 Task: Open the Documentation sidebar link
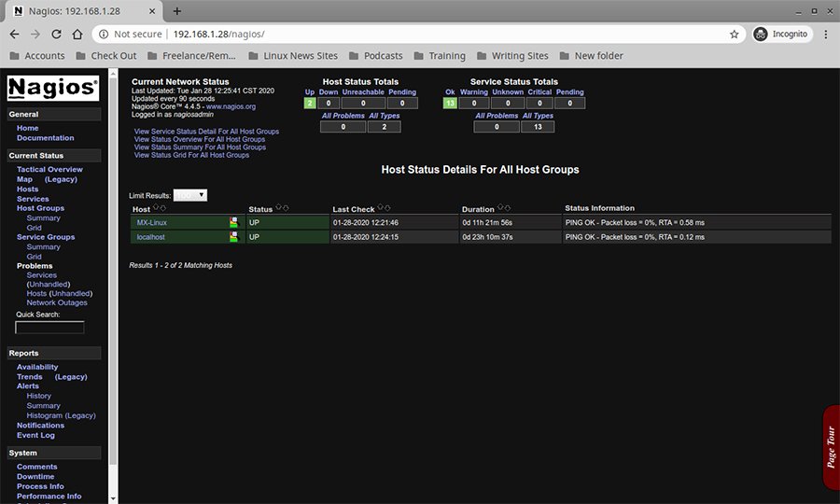click(45, 137)
